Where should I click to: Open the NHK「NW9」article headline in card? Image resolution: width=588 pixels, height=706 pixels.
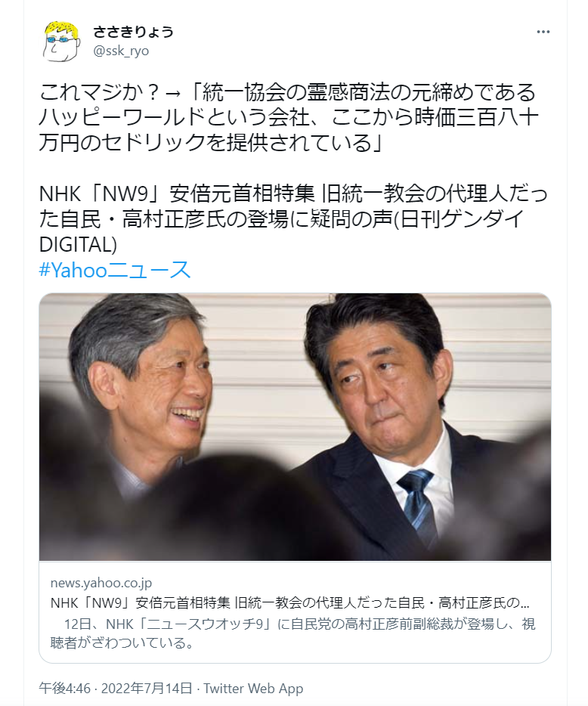[290, 602]
